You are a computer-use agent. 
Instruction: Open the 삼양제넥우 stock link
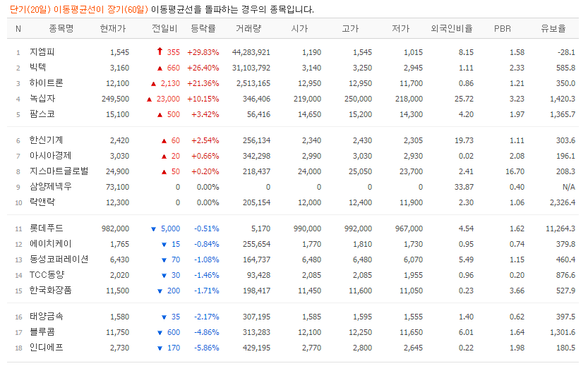50,187
